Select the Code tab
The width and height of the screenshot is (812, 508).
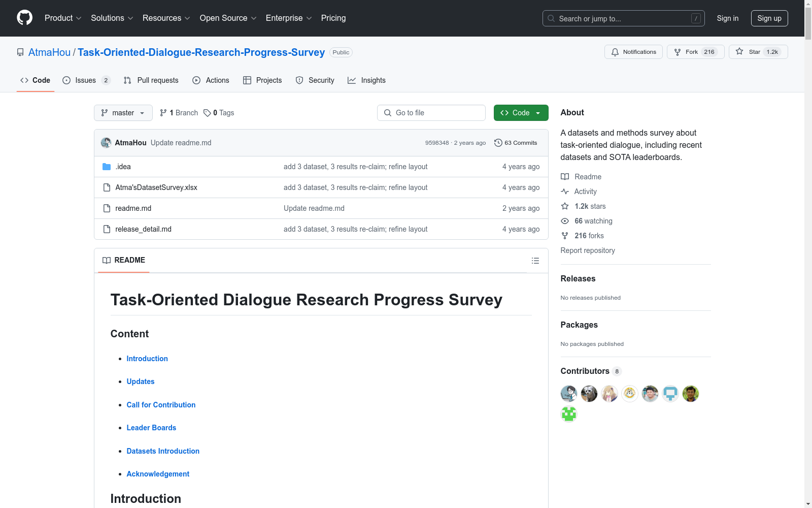click(36, 80)
